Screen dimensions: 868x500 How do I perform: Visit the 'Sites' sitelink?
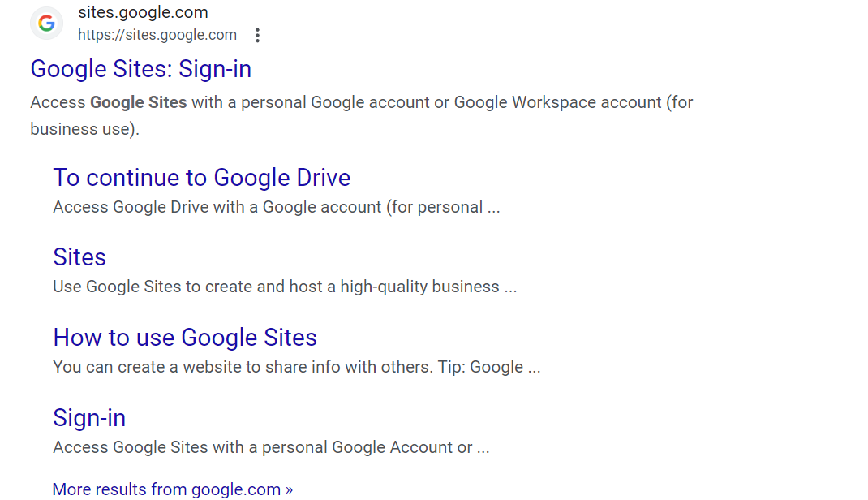pyautogui.click(x=79, y=257)
